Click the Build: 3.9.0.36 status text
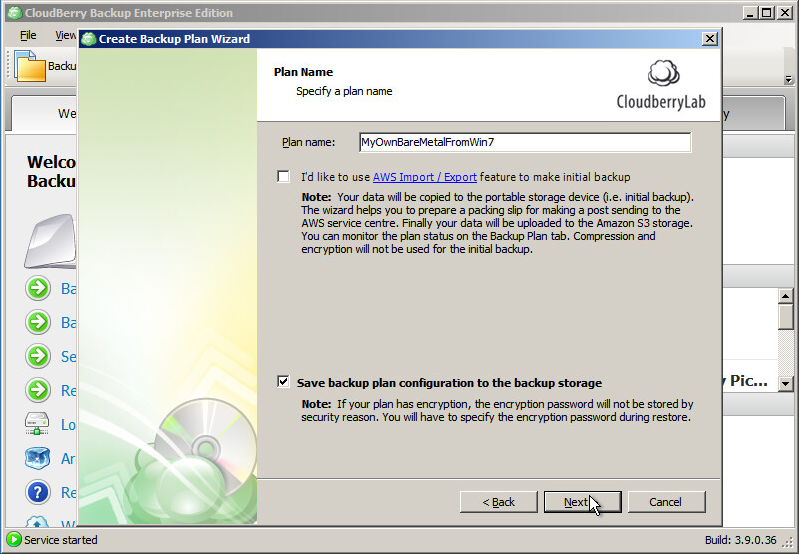799x554 pixels. (740, 540)
